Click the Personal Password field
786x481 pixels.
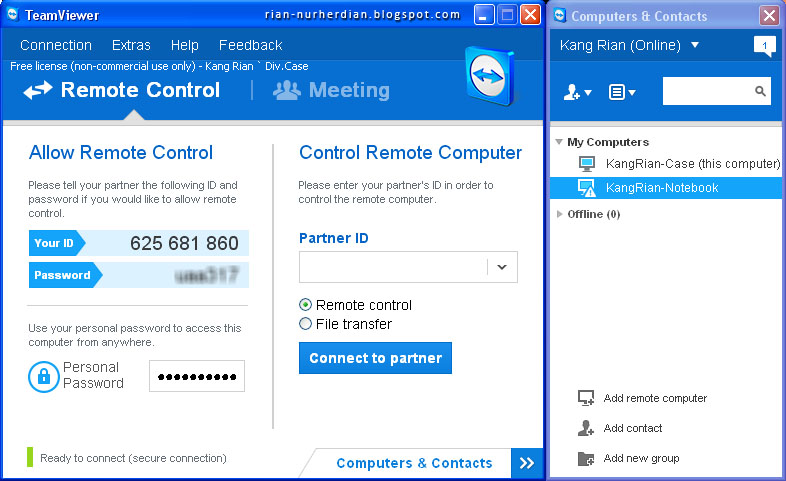(x=197, y=376)
